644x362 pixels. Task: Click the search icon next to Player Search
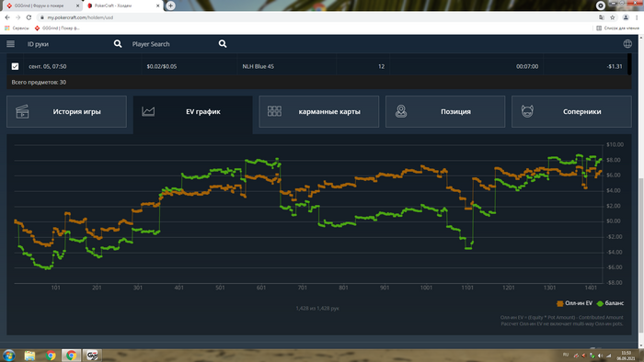[x=223, y=44]
